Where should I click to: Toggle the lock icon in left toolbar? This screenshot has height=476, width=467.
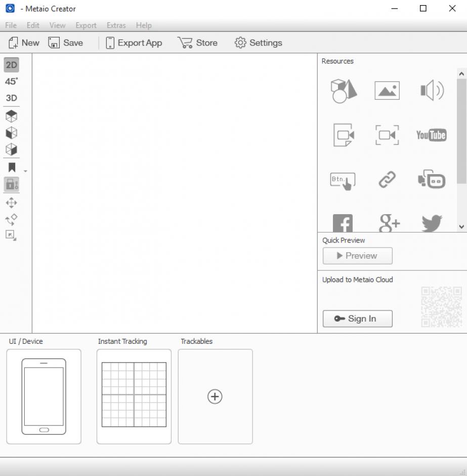tap(12, 184)
